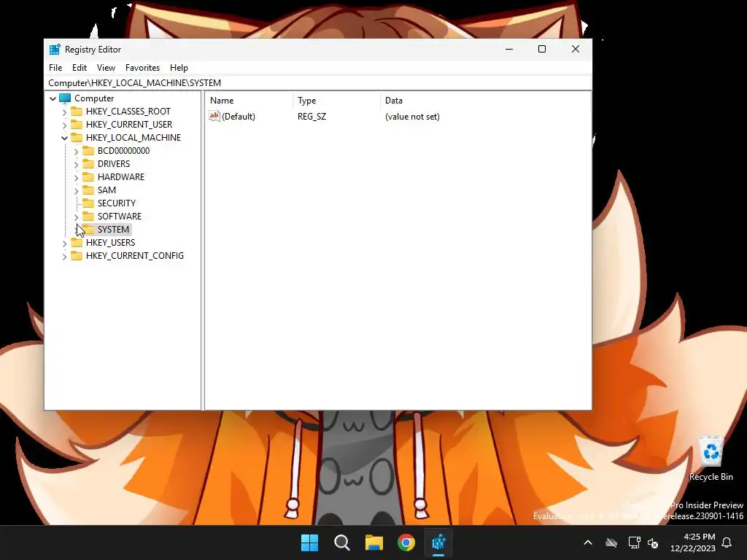This screenshot has height=560, width=747.
Task: Click the DRIVERS folder icon
Action: [88, 164]
